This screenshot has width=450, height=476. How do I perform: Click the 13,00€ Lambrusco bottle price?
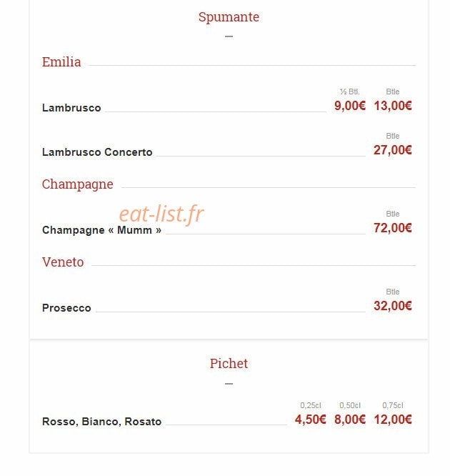pyautogui.click(x=393, y=106)
